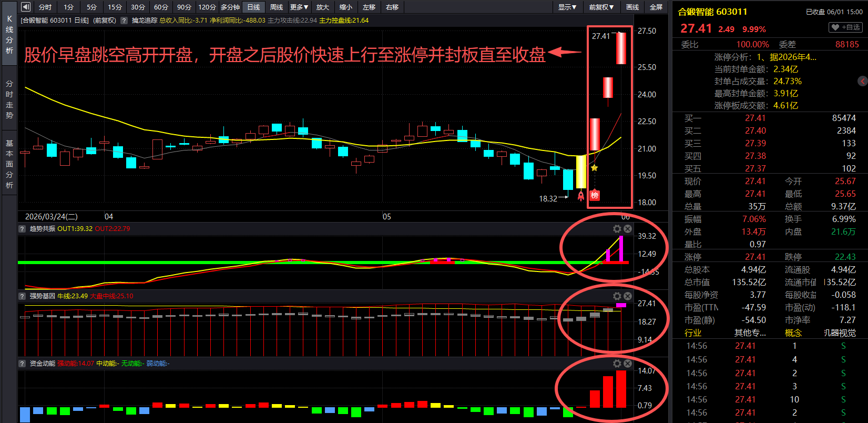Screen dimensions: 868x423
Task: Click the 资金动能 indicator name
Action: (43, 364)
